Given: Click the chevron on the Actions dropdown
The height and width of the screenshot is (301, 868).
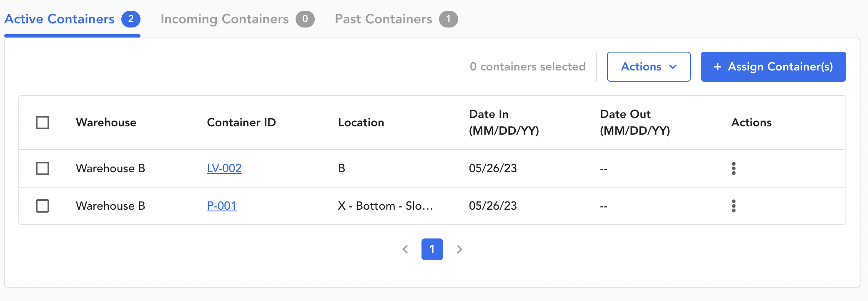Looking at the screenshot, I should (673, 67).
